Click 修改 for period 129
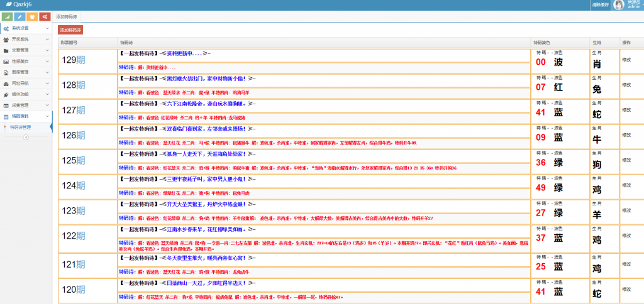Image resolution: width=644 pixels, height=304 pixels. [x=626, y=60]
